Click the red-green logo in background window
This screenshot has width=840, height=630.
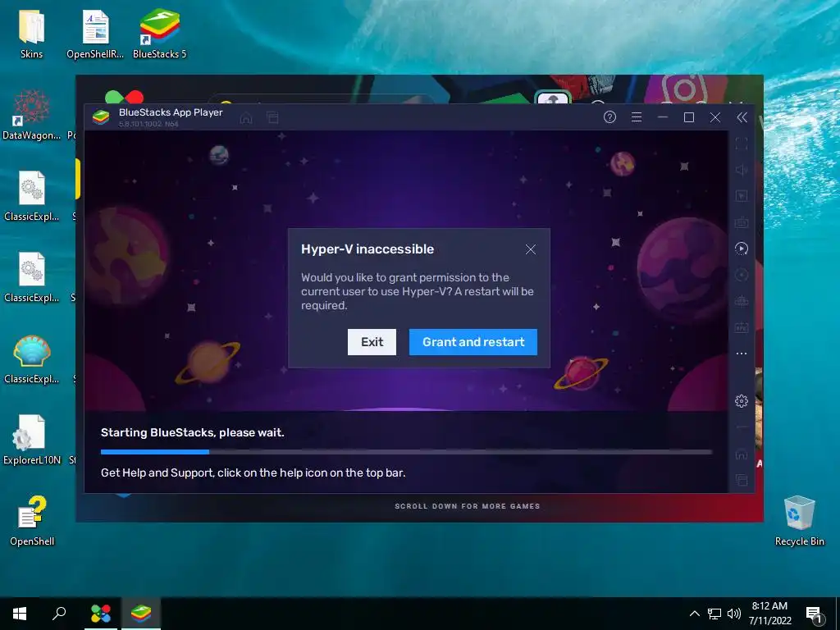pos(125,97)
